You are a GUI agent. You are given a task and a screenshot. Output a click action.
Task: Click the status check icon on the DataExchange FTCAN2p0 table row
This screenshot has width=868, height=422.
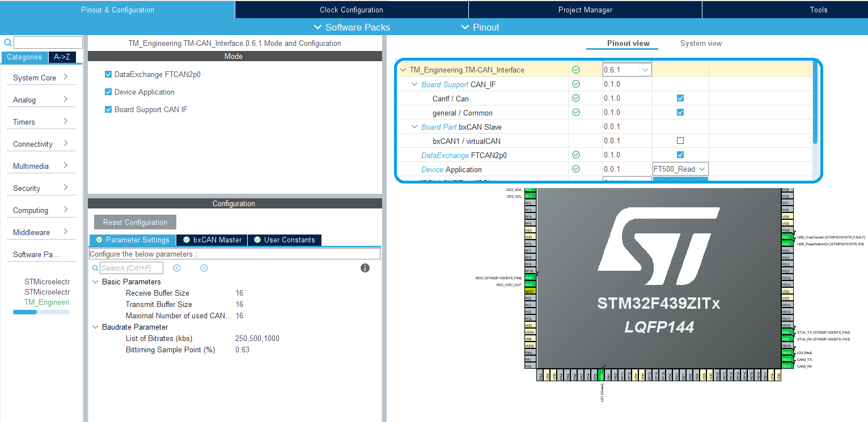coord(576,155)
